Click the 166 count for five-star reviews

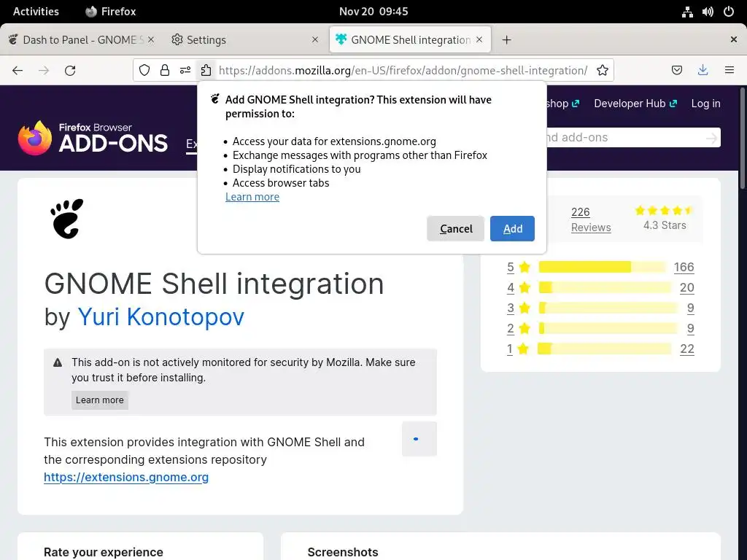[x=684, y=267]
